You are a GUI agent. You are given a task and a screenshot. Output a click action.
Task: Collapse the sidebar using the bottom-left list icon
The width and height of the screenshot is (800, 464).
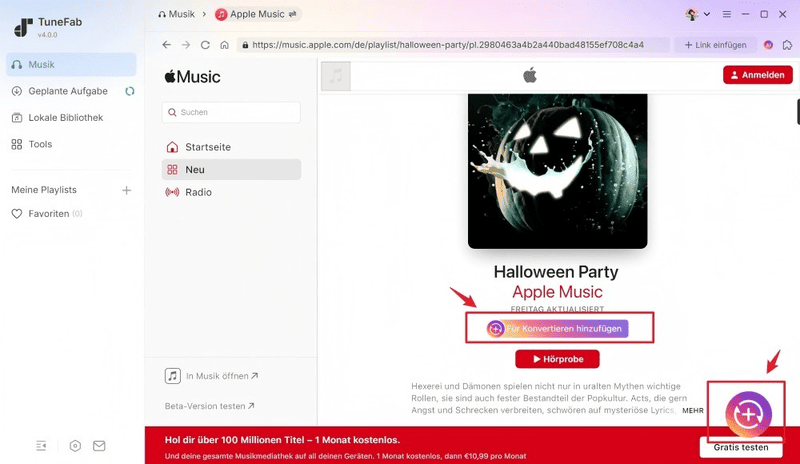tap(41, 446)
